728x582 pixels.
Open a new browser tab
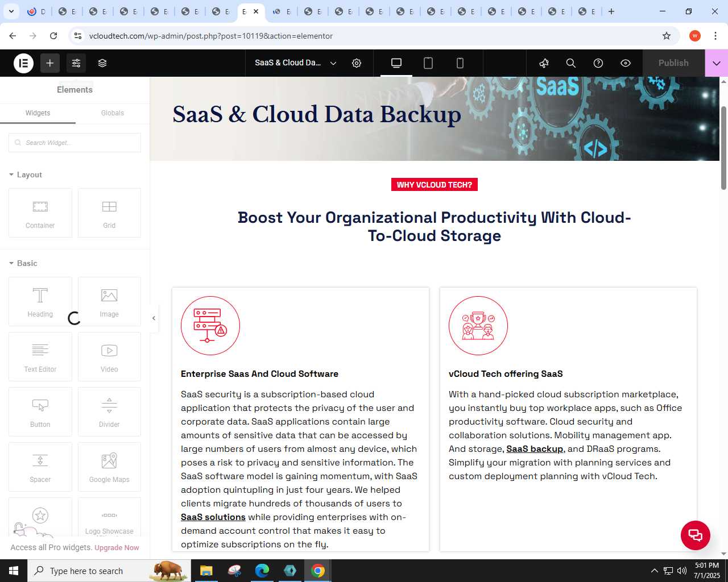(611, 11)
